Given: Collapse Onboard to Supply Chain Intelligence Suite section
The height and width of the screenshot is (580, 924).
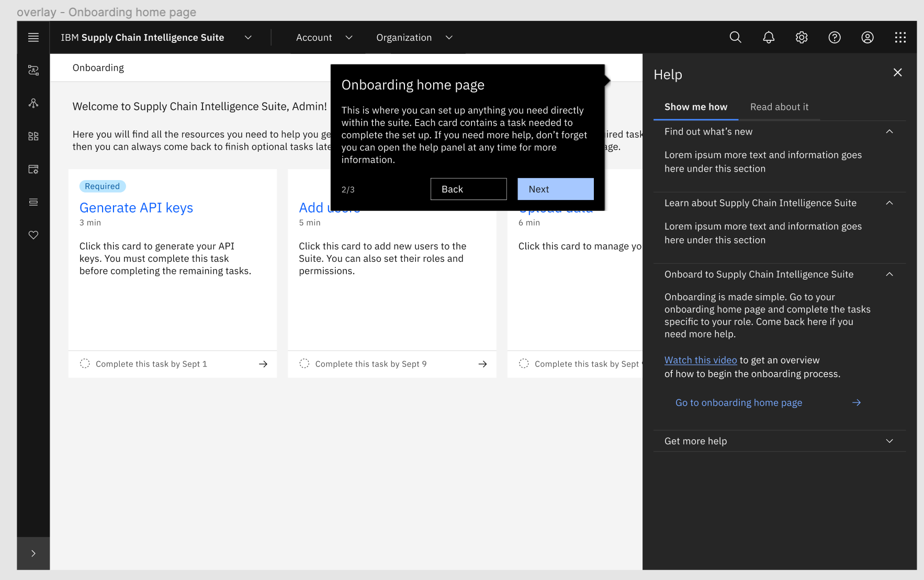Looking at the screenshot, I should 889,274.
